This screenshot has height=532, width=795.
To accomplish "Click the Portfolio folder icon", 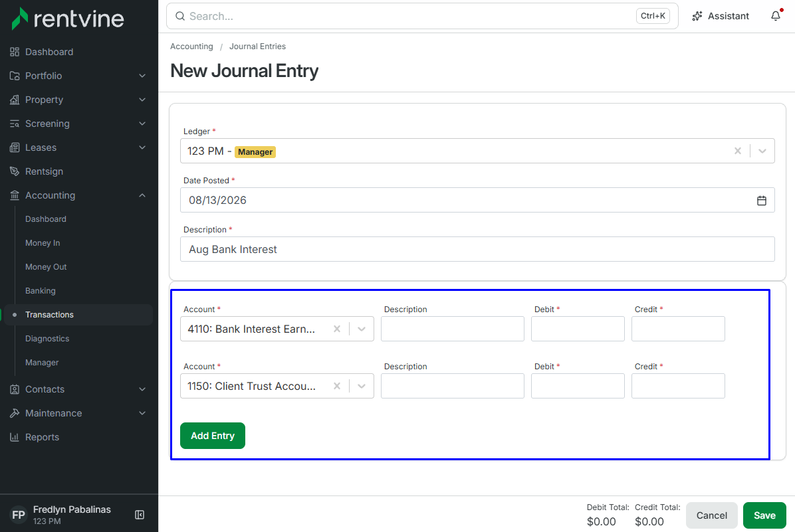I will tap(15, 76).
